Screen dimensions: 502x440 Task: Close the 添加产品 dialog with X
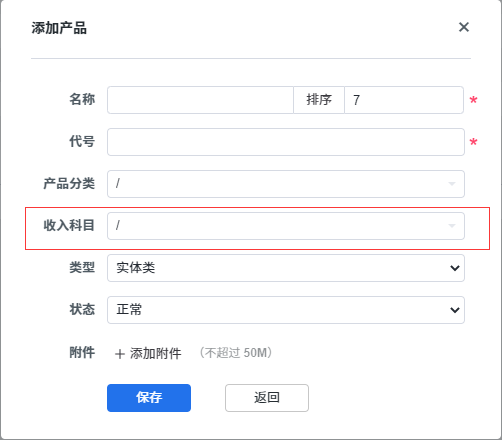pos(464,27)
